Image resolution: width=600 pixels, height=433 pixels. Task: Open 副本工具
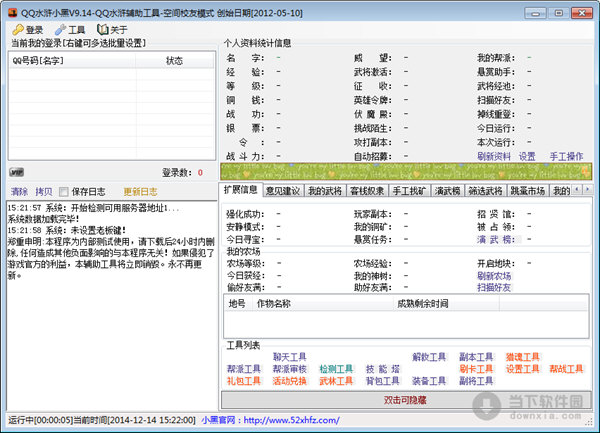click(x=476, y=357)
